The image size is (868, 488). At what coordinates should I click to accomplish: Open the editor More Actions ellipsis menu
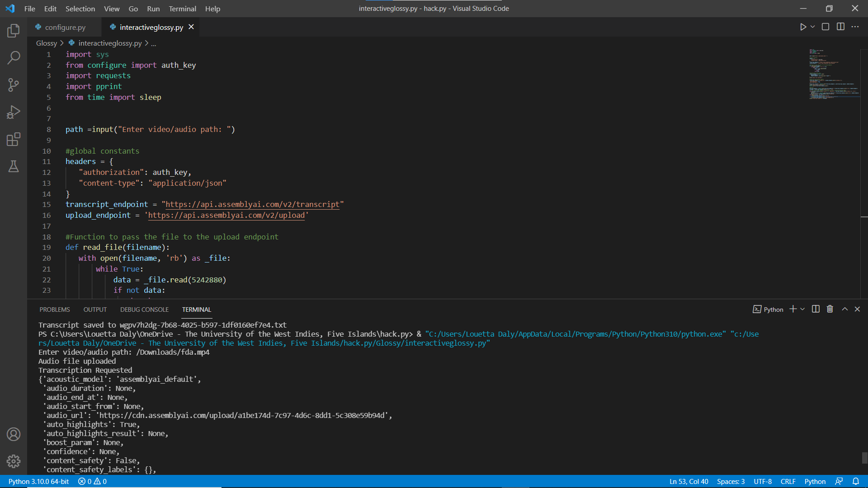coord(855,27)
